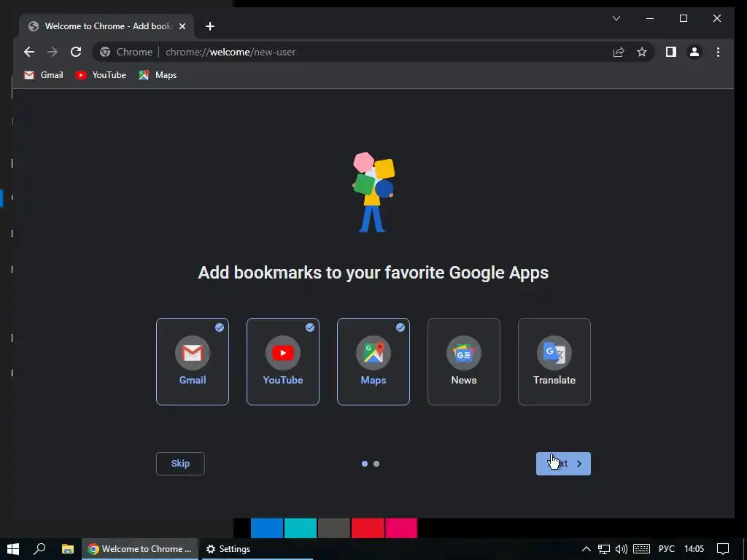This screenshot has height=560, width=747.
Task: Click the Chrome site info icon in the address bar
Action: (105, 52)
